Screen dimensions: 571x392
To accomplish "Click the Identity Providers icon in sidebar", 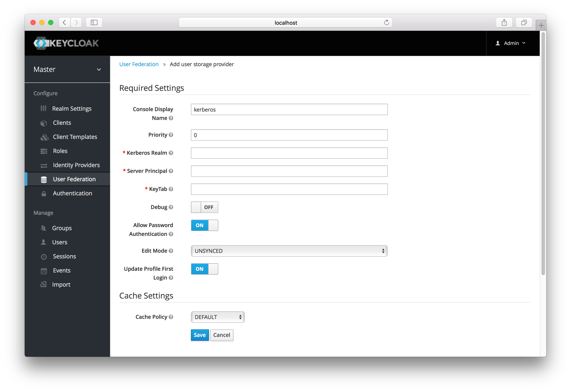I will [x=45, y=165].
